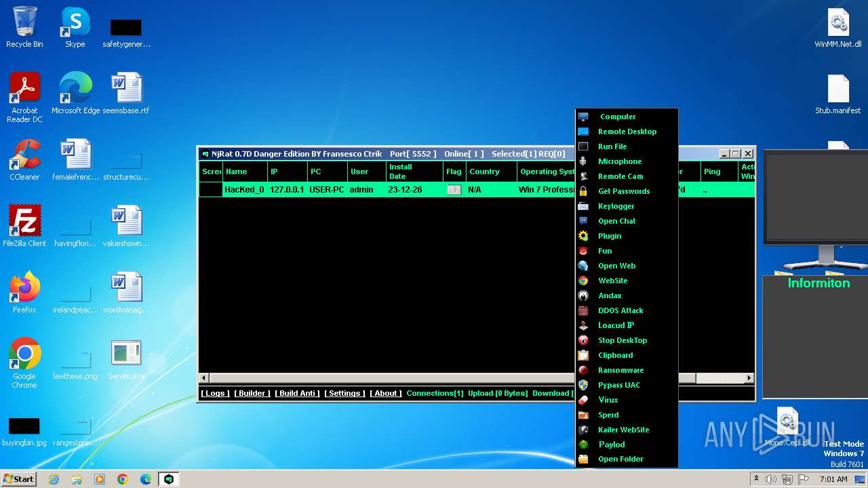The width and height of the screenshot is (868, 488).
Task: Click the Ping column header
Action: pos(719,171)
